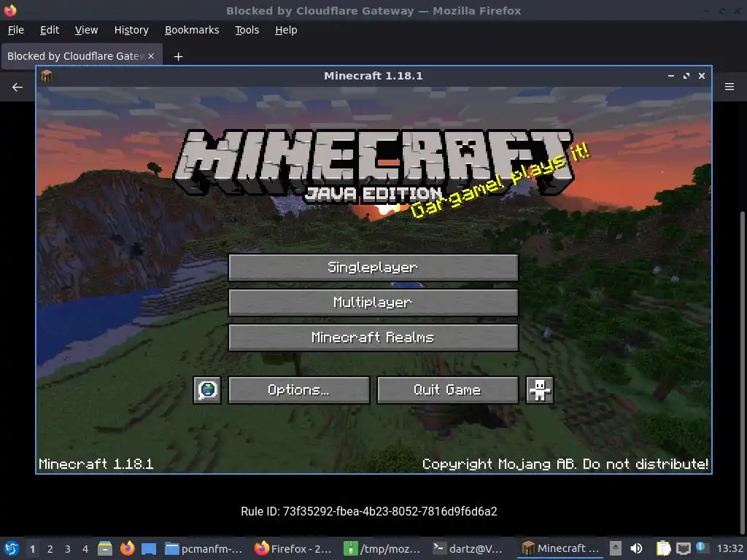Image resolution: width=747 pixels, height=560 pixels.
Task: Open network status tray icon
Action: [683, 548]
